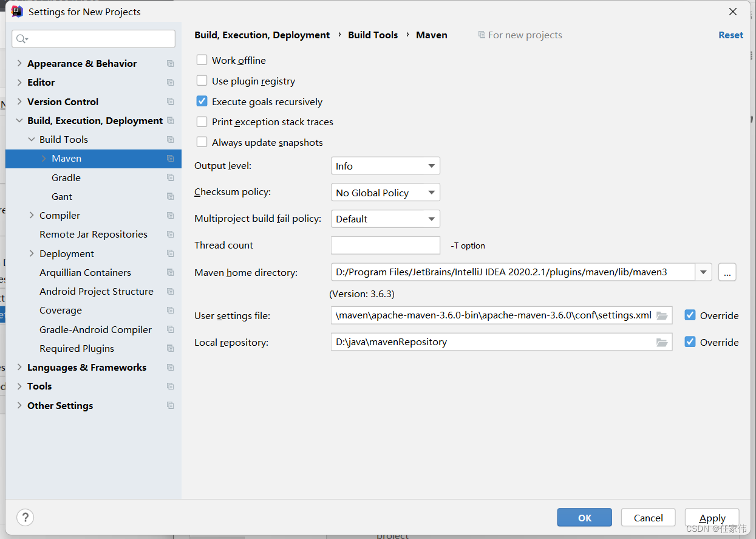Click project-level icon beside Required Plugins
Image resolution: width=756 pixels, height=539 pixels.
[x=170, y=349]
